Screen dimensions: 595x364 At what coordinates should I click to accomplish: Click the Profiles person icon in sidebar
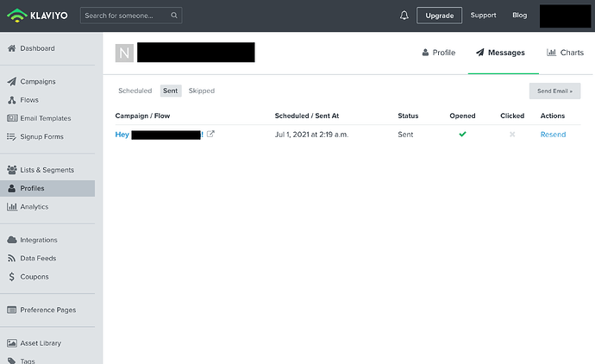12,188
